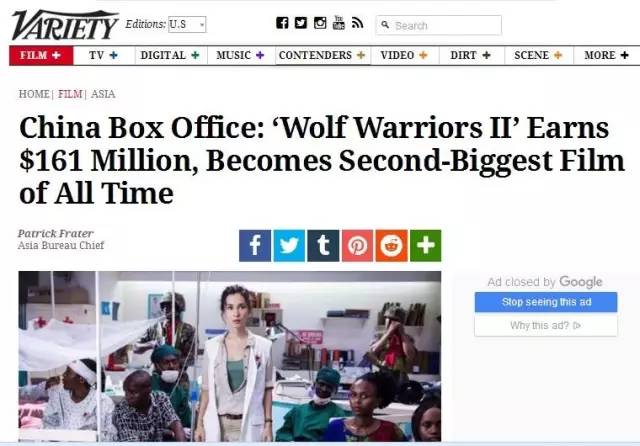This screenshot has width=640, height=446.
Task: Expand the TV menu section
Action: click(104, 55)
